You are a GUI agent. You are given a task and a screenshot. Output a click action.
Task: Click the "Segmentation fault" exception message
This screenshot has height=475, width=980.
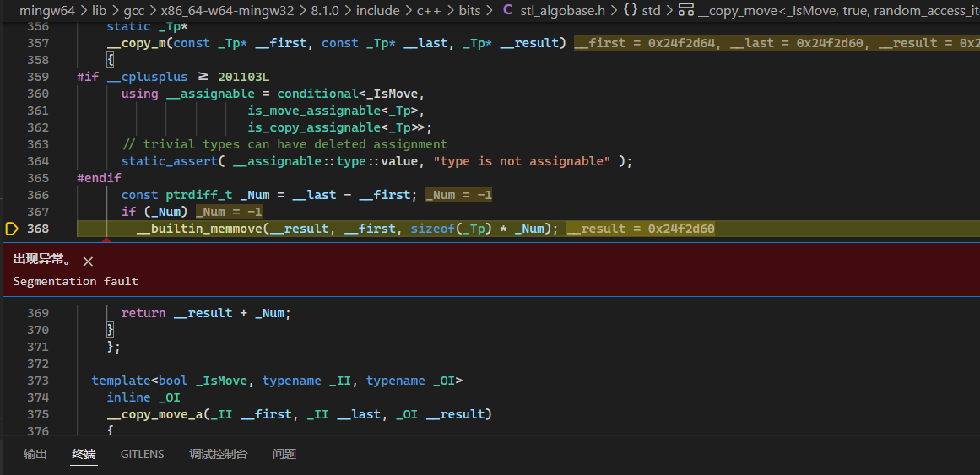(x=76, y=281)
